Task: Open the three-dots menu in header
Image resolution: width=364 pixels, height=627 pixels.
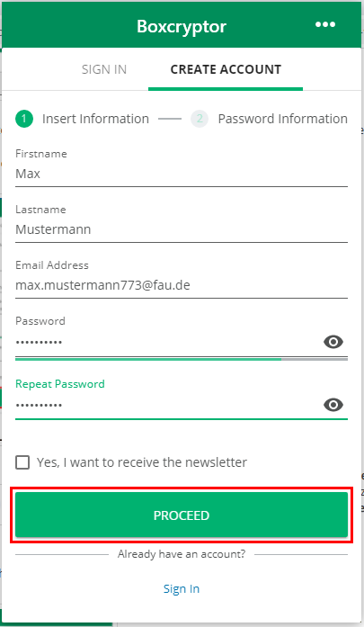Action: point(324,25)
